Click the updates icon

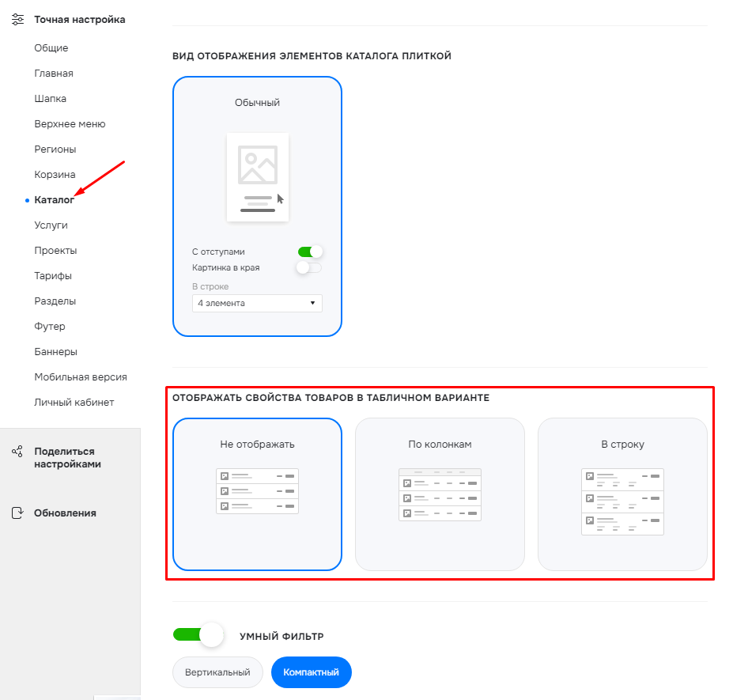coord(17,513)
